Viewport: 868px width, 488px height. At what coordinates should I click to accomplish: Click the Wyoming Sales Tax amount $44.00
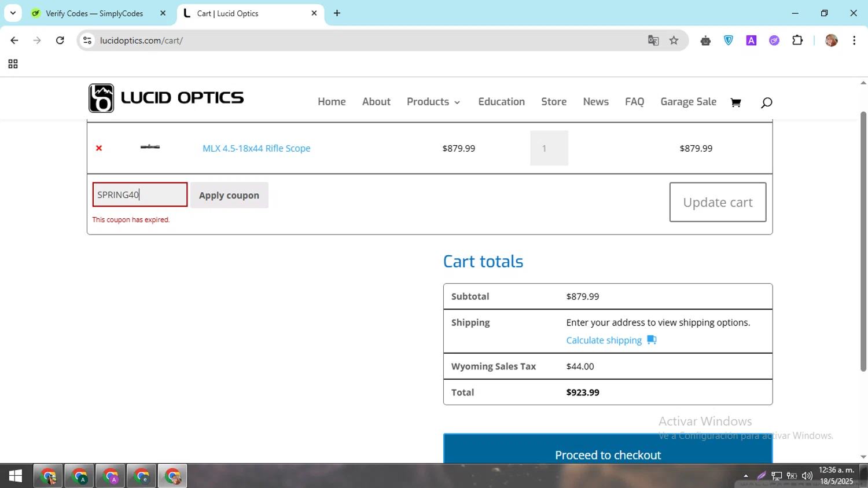580,366
